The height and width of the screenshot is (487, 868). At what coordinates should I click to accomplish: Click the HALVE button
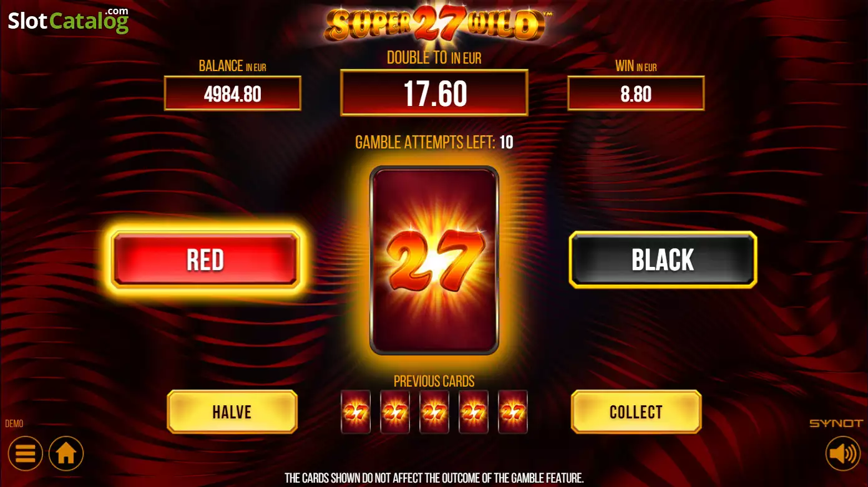232,412
